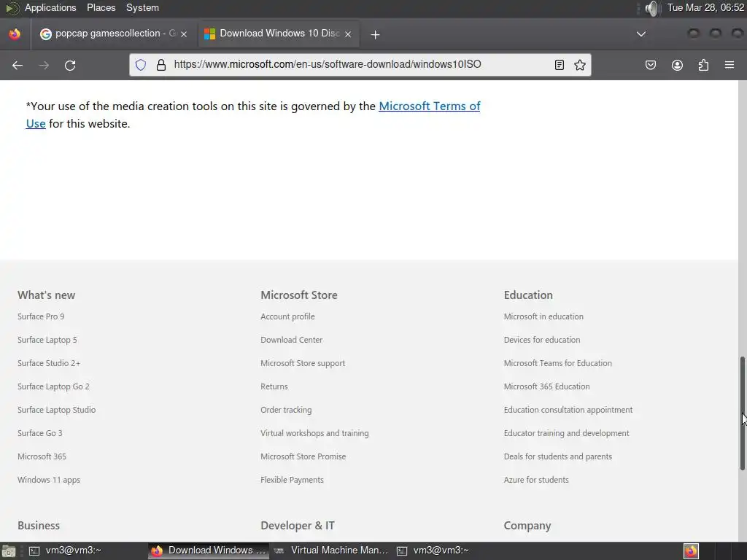Click Download Windows taskbar button
Viewport: 747px width, 560px height.
pyautogui.click(x=209, y=551)
